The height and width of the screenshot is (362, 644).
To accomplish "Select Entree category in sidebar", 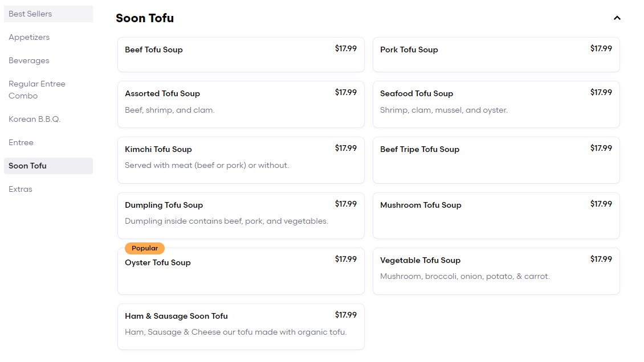I will click(21, 142).
